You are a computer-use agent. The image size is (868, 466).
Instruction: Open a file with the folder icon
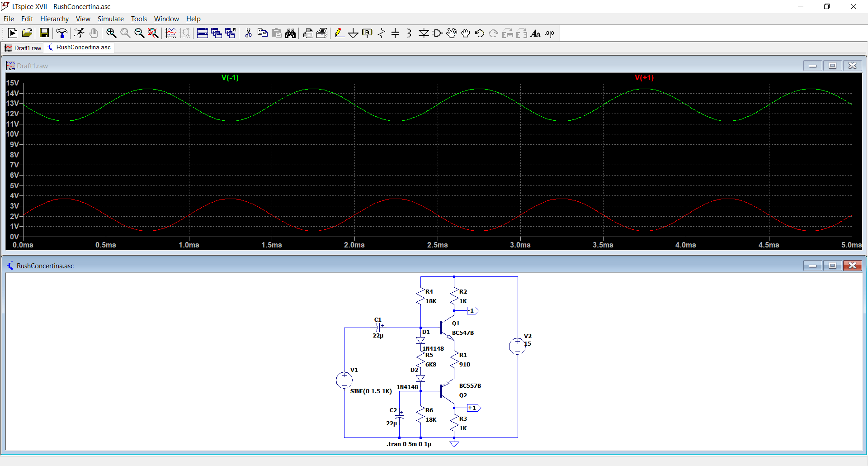(x=27, y=33)
